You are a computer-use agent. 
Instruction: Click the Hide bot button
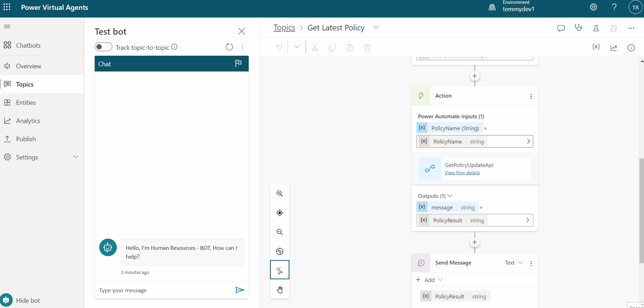point(21,300)
